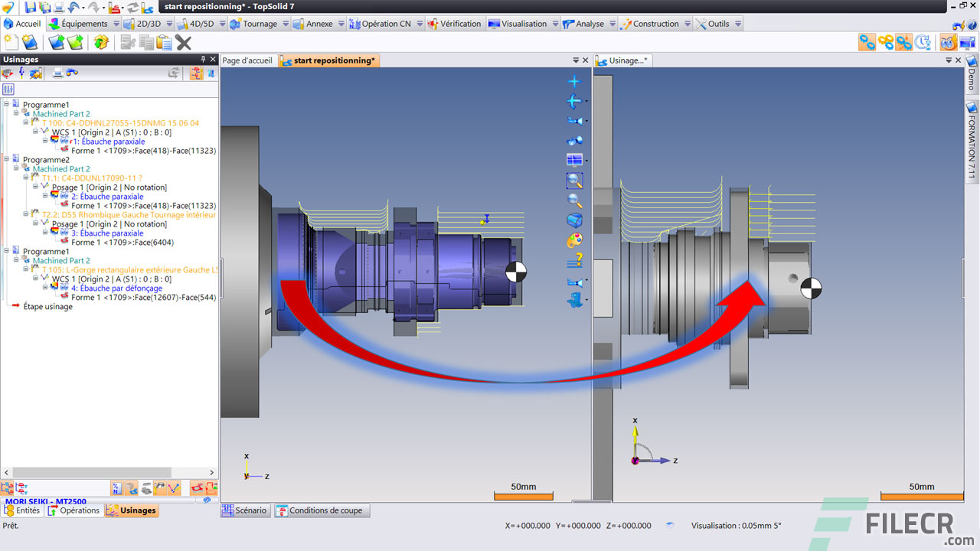Toggle the tool path V display button
Viewport: 980px width, 551px height.
pos(174,487)
